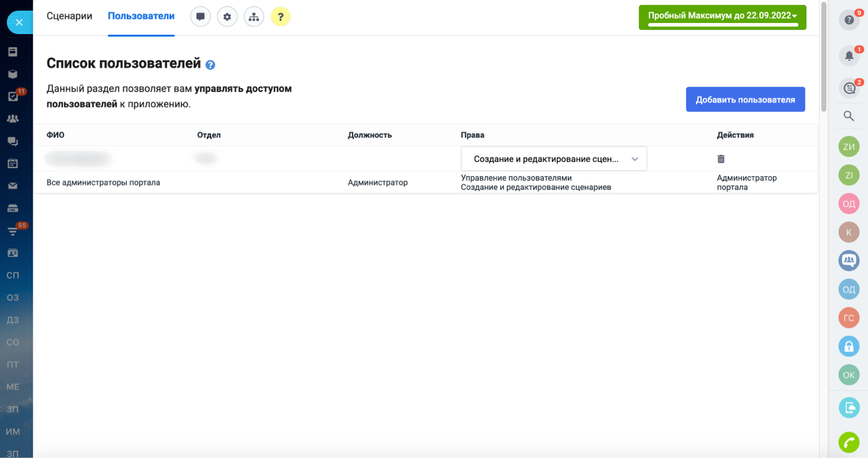Image resolution: width=868 pixels, height=458 pixels.
Task: Click the blue lock chat icon
Action: (848, 346)
